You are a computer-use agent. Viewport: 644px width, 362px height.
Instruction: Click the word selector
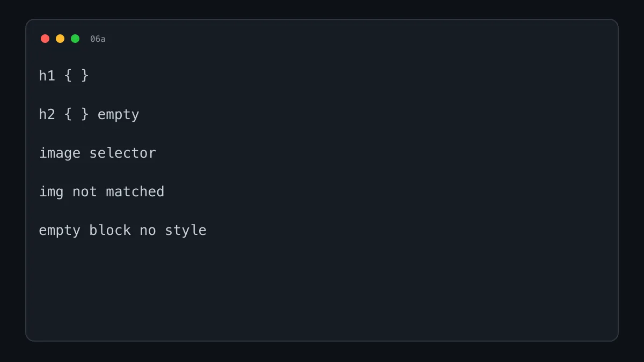point(123,153)
